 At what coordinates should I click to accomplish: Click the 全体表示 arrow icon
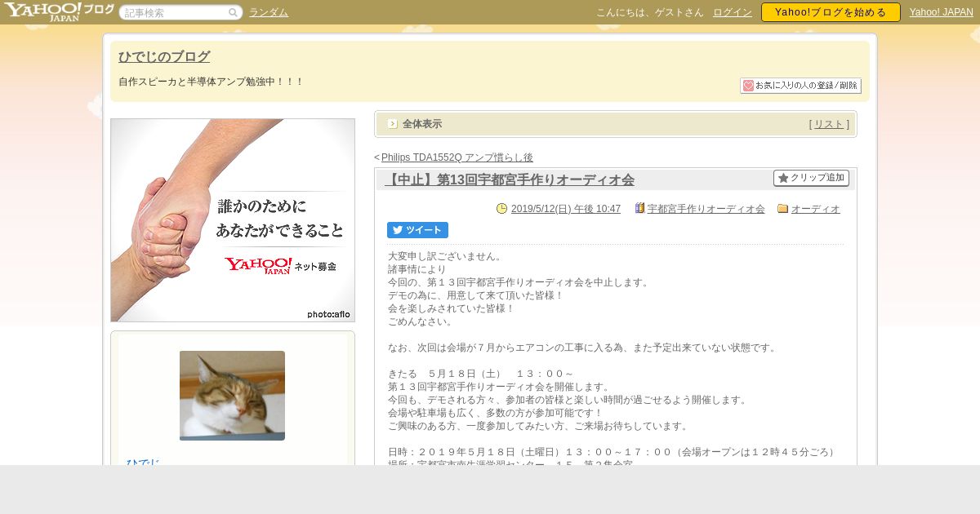coord(393,124)
